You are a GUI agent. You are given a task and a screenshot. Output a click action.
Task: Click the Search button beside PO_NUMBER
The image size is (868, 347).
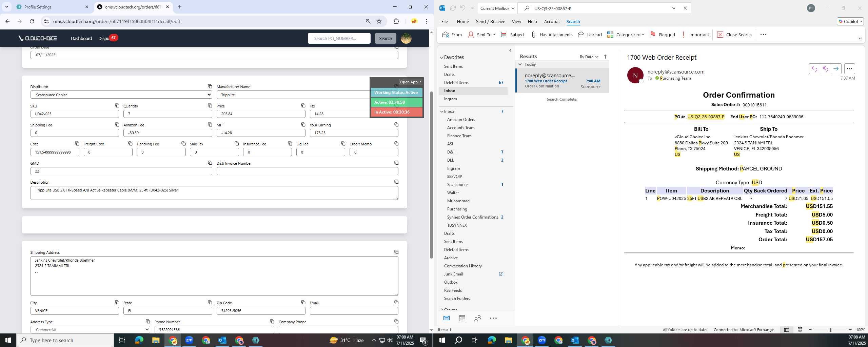(385, 38)
